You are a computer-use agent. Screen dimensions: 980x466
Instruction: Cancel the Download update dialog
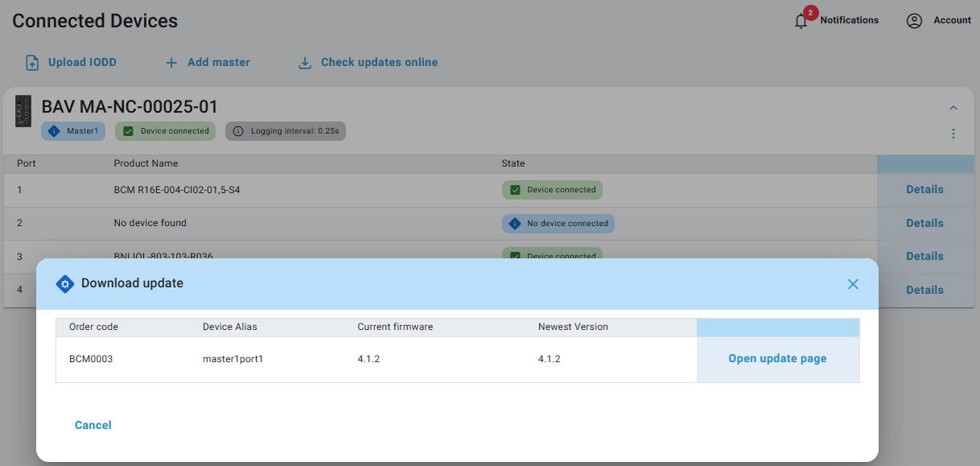tap(93, 425)
